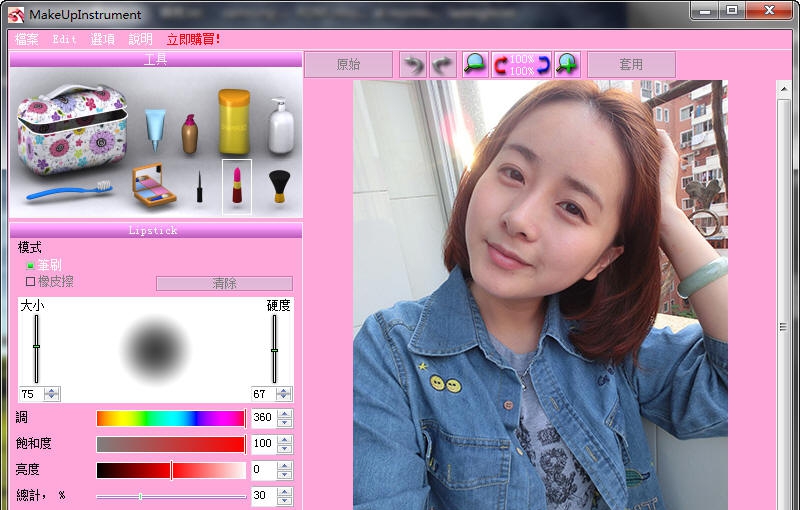
Task: Pick the eyeliner tool
Action: point(200,187)
